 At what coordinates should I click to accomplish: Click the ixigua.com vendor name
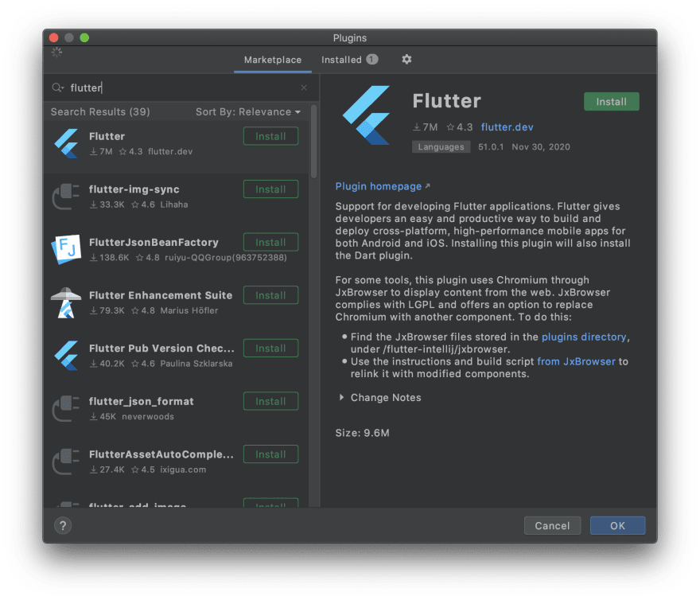pyautogui.click(x=183, y=469)
